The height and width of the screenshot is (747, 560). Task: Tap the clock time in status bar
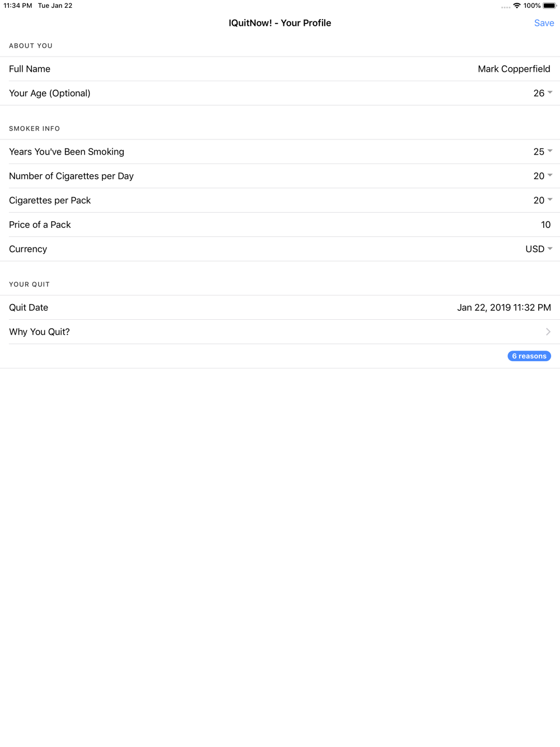click(x=18, y=6)
